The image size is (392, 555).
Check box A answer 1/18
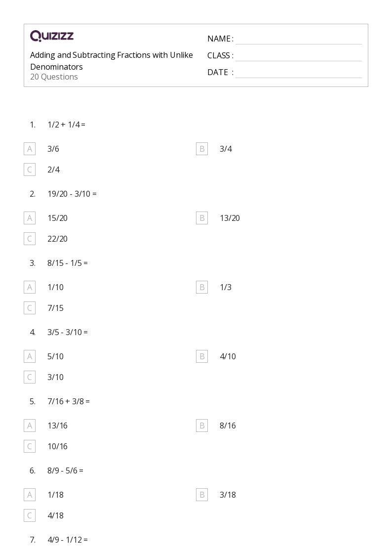30,495
